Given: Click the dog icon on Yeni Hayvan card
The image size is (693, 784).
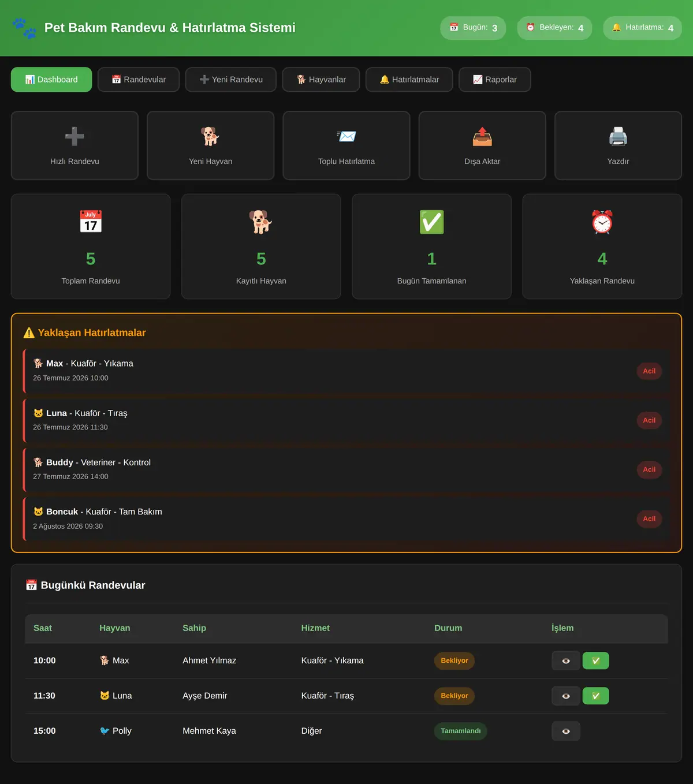Looking at the screenshot, I should click(x=210, y=137).
